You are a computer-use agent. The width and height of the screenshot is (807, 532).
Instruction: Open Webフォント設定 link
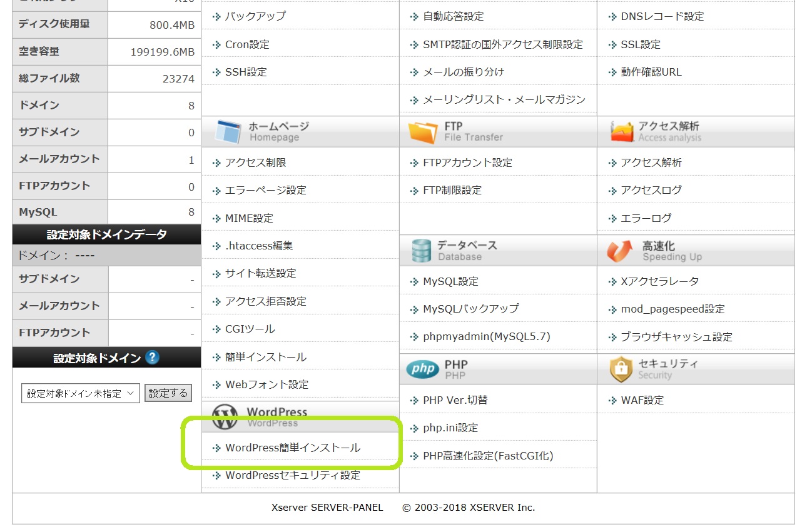pyautogui.click(x=266, y=384)
